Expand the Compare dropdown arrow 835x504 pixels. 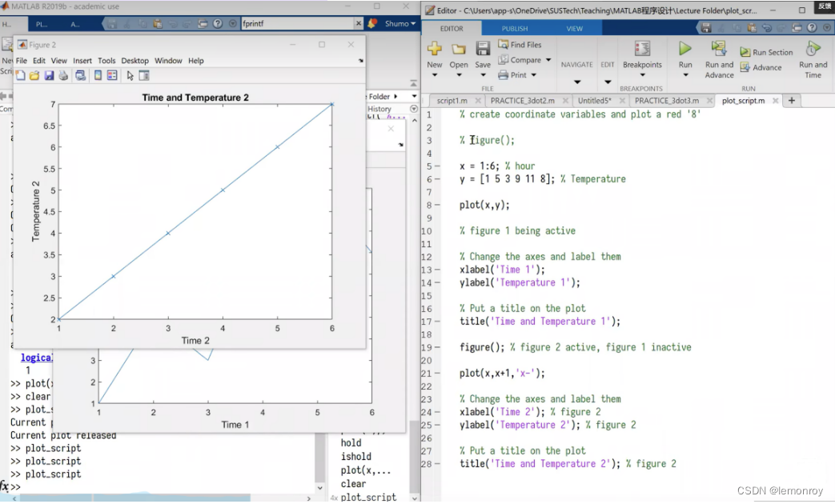pyautogui.click(x=548, y=60)
